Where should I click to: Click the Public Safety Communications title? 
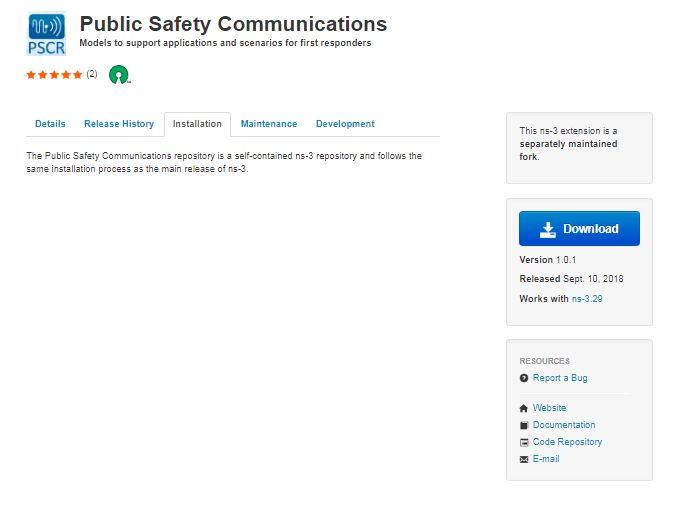coord(233,24)
